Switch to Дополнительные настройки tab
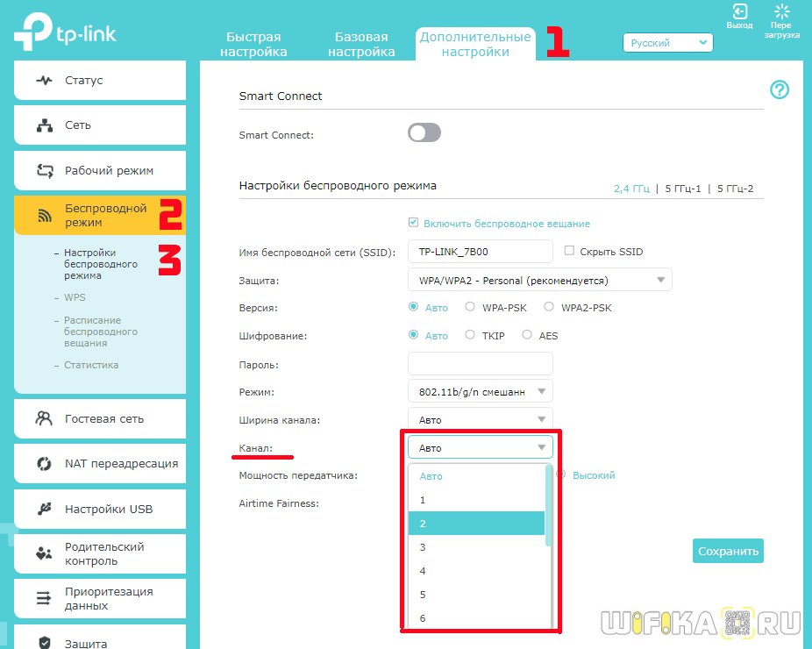Image resolution: width=812 pixels, height=649 pixels. click(475, 44)
